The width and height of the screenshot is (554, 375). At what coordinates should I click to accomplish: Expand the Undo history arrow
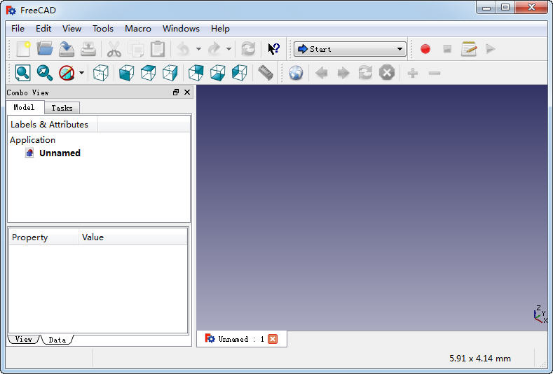point(199,49)
